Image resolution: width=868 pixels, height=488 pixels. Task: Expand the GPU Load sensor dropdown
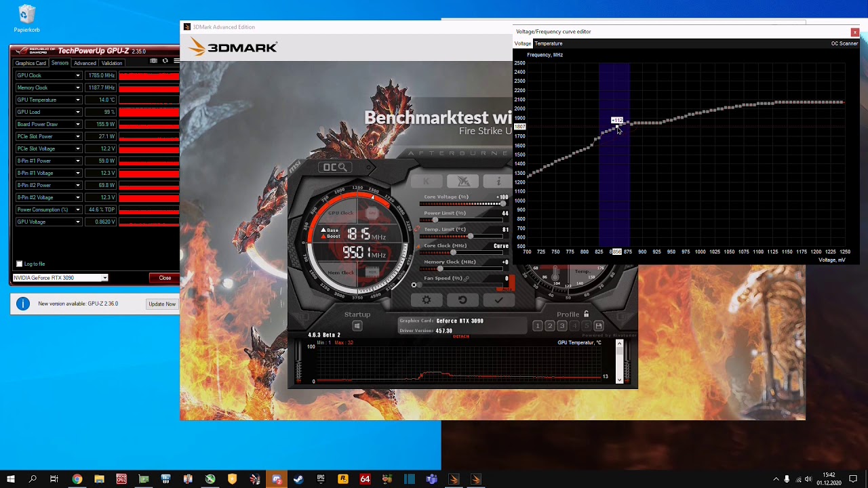[78, 112]
